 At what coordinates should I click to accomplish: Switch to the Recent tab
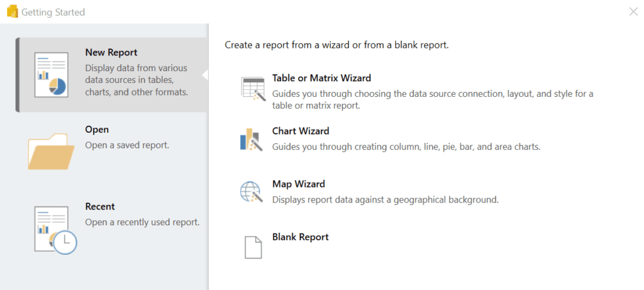coord(100,206)
